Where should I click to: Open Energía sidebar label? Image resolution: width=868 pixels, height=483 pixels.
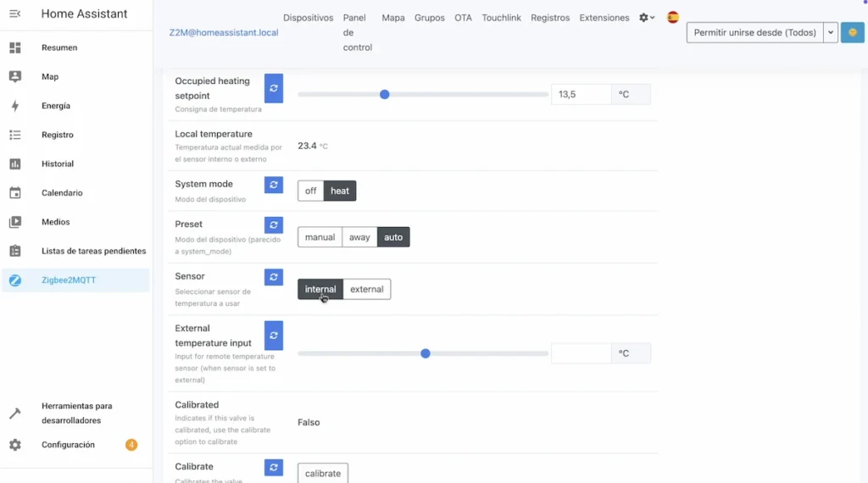click(56, 106)
